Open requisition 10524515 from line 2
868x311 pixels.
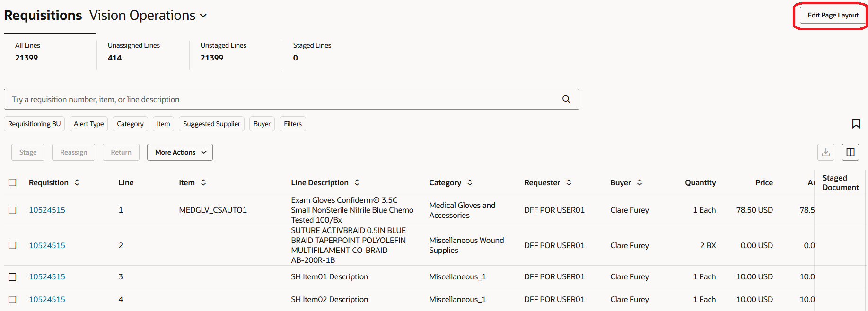point(47,245)
